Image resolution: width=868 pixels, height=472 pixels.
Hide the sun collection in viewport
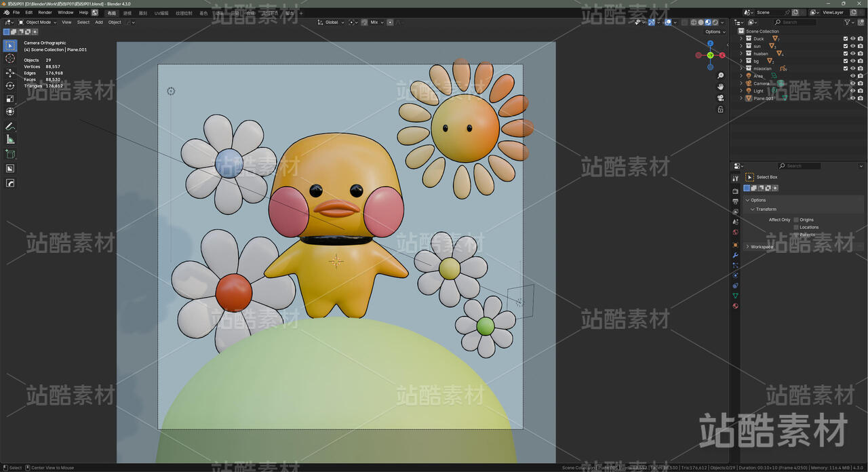tap(852, 46)
